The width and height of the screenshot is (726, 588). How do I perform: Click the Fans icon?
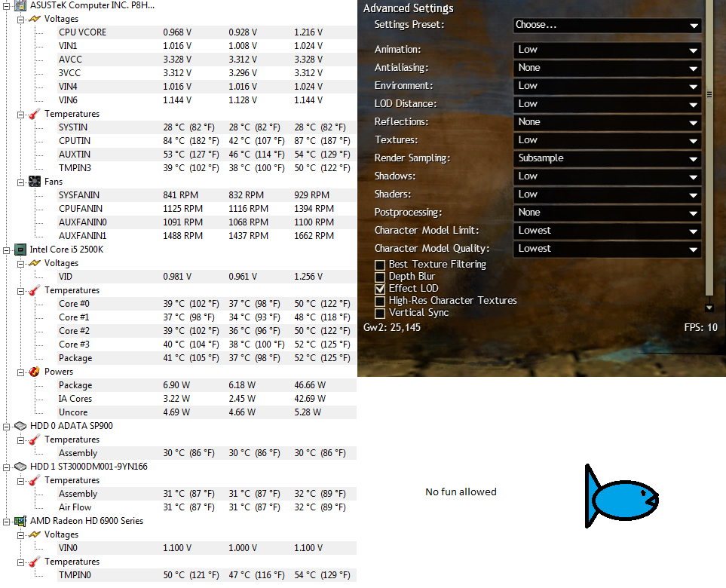[x=34, y=182]
